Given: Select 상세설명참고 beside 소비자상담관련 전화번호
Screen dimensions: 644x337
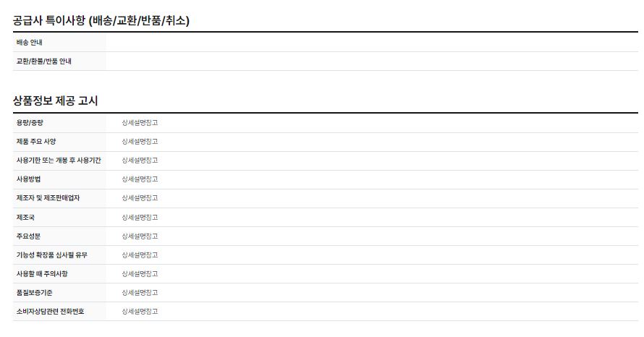Looking at the screenshot, I should (140, 311).
